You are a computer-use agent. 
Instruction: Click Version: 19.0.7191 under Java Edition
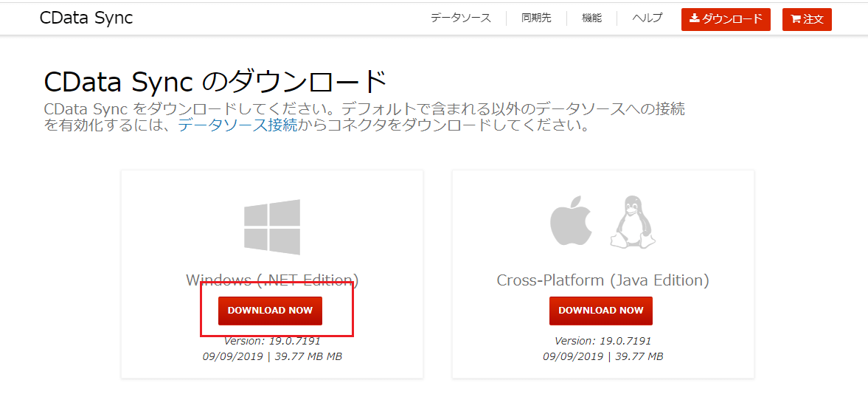click(603, 340)
